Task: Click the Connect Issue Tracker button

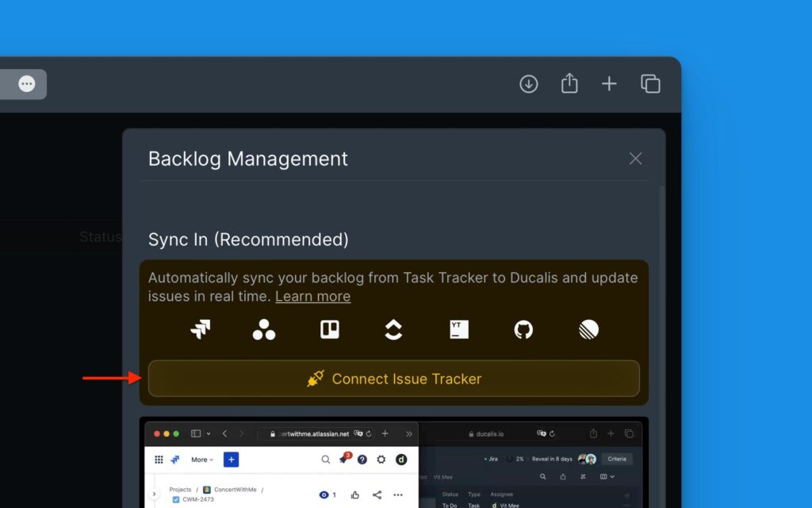Action: pos(393,379)
